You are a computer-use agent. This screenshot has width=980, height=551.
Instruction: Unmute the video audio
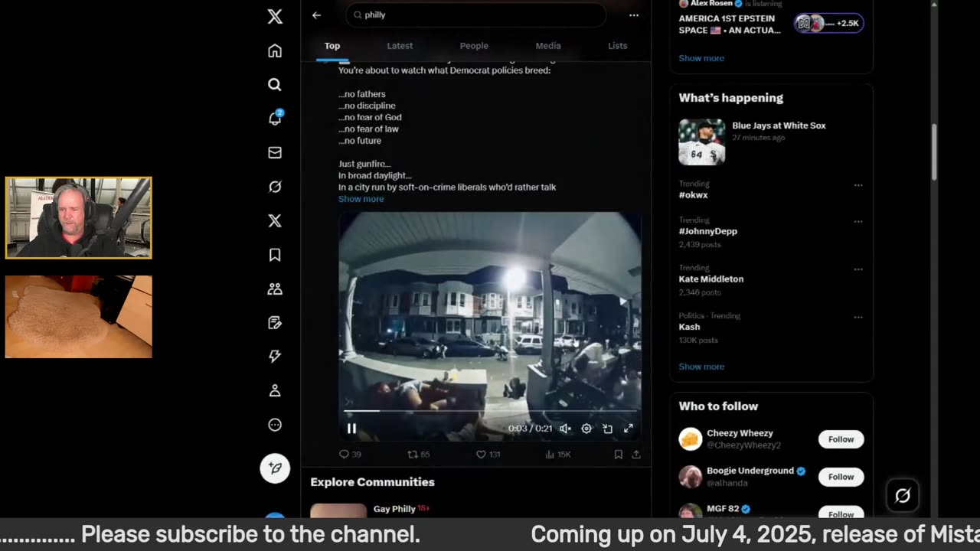(565, 429)
